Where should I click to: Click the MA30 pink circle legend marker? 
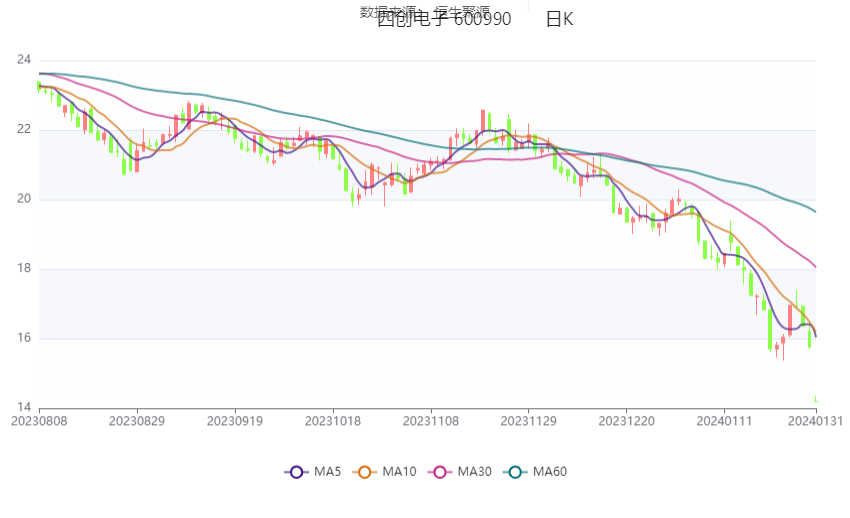(x=439, y=472)
